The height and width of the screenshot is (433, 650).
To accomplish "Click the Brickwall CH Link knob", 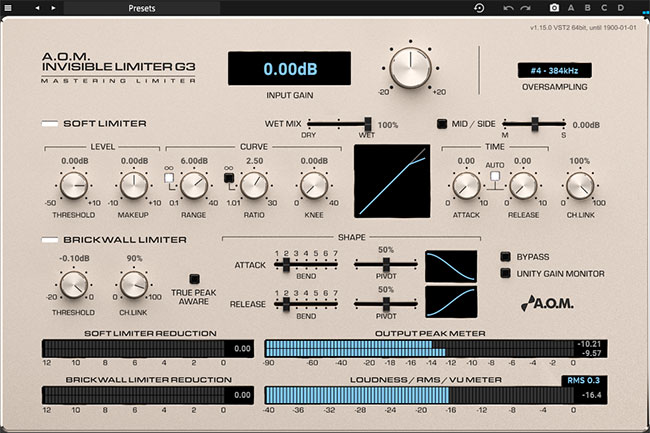I will pyautogui.click(x=134, y=285).
